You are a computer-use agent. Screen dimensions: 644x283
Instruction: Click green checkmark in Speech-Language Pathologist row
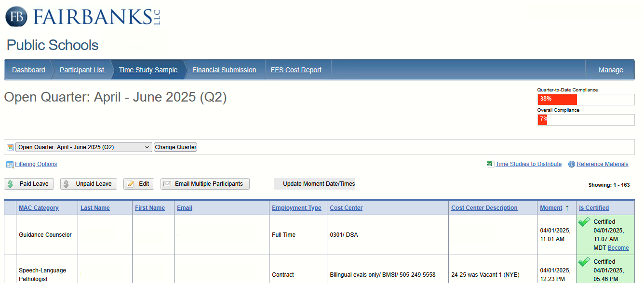pos(584,262)
